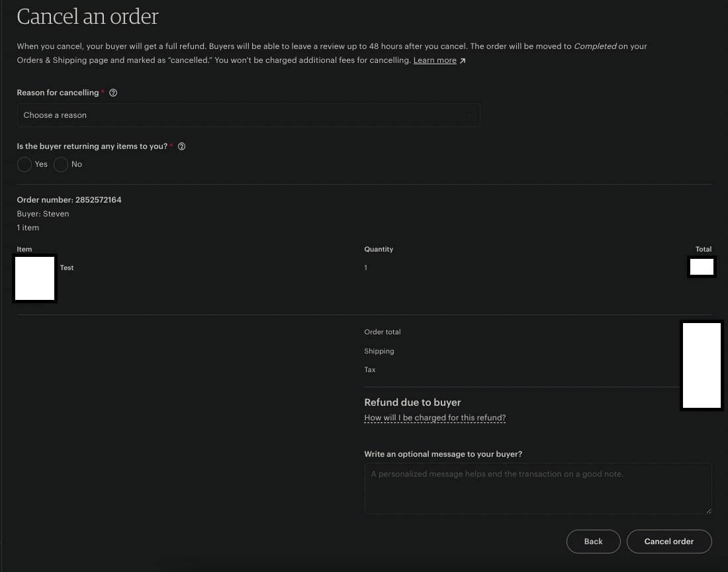Click the Total column header
This screenshot has height=572, width=728.
point(704,249)
